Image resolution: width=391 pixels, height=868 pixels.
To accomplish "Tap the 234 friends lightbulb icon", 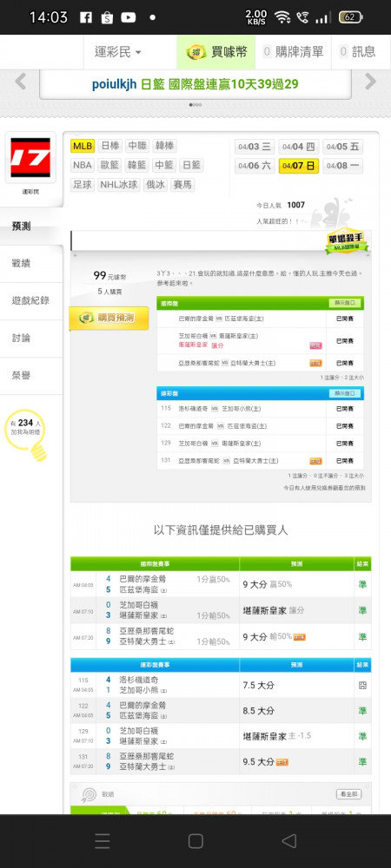I will click(25, 433).
